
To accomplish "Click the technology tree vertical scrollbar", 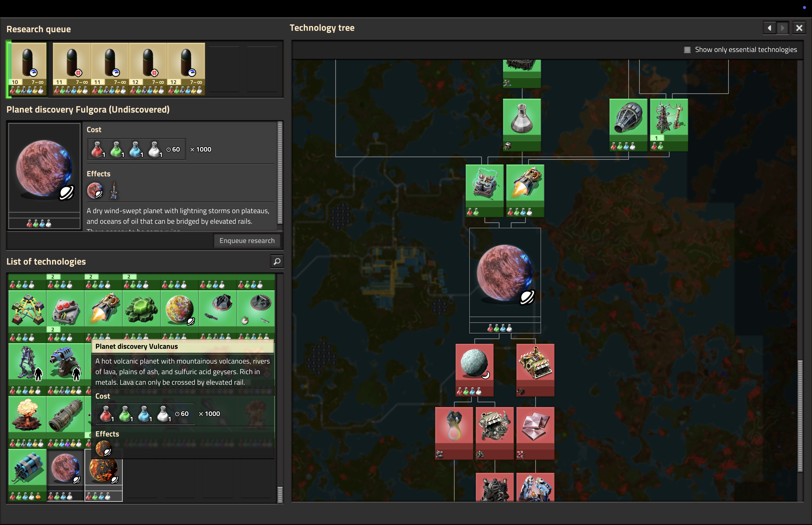I will [800, 416].
